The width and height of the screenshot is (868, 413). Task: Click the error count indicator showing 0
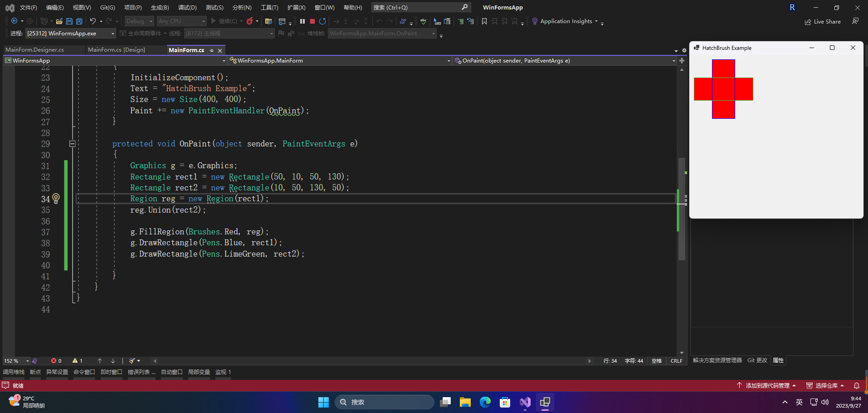(x=56, y=361)
